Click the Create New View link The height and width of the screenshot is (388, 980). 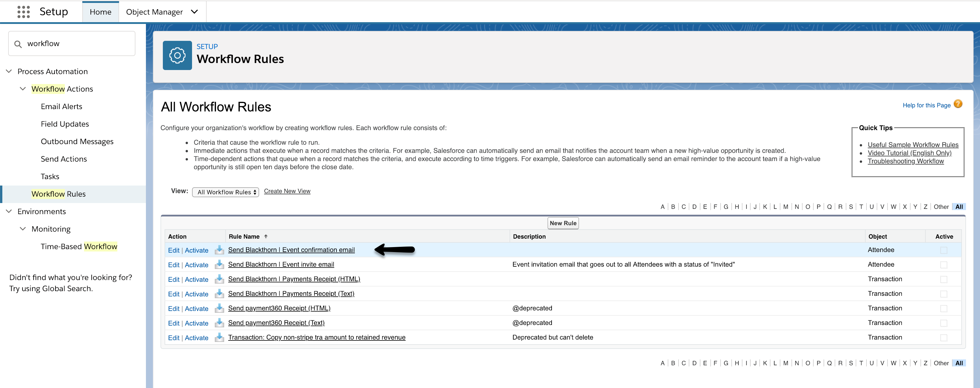(287, 191)
